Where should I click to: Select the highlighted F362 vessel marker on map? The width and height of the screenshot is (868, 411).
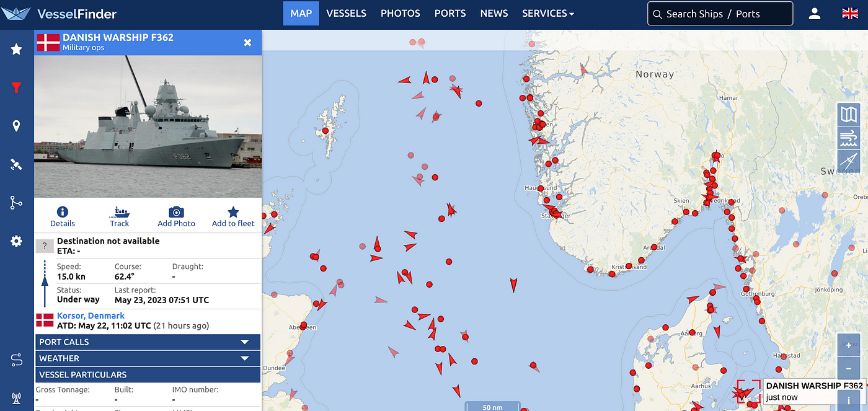[748, 392]
